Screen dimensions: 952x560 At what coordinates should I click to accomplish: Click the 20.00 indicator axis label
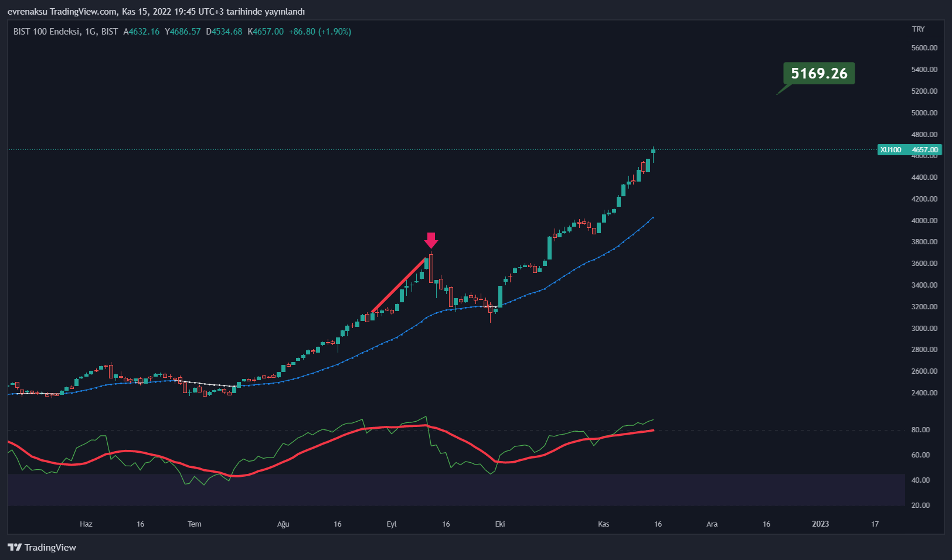point(920,506)
